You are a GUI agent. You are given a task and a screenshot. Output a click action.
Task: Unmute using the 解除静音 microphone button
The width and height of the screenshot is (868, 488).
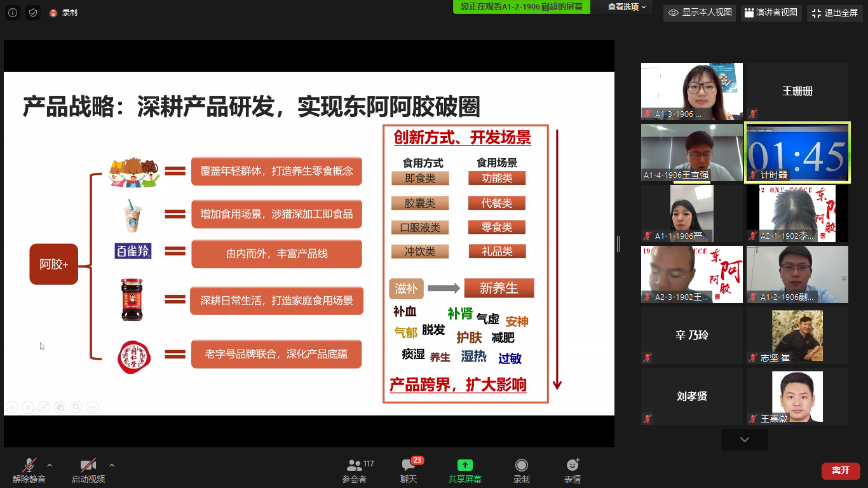pyautogui.click(x=29, y=471)
